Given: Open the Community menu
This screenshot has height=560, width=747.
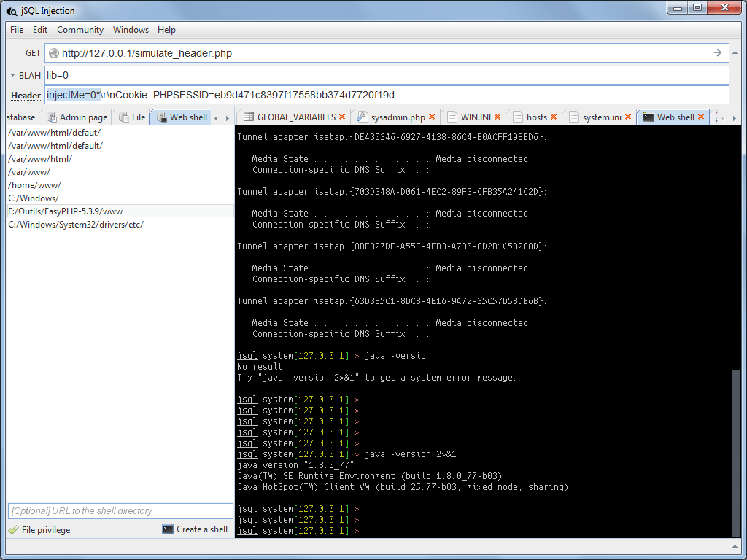Looking at the screenshot, I should pos(80,30).
